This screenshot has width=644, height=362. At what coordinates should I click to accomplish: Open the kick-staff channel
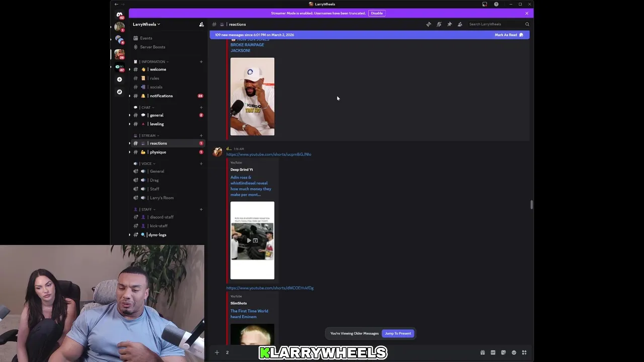point(168,226)
